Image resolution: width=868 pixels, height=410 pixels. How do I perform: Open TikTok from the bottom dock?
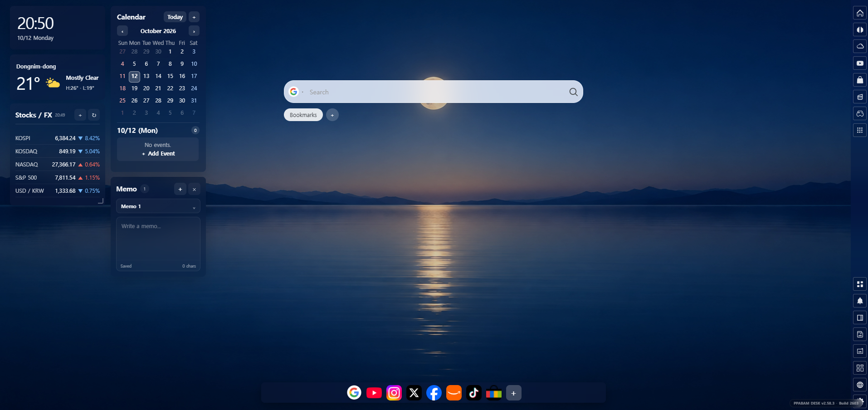pyautogui.click(x=474, y=393)
